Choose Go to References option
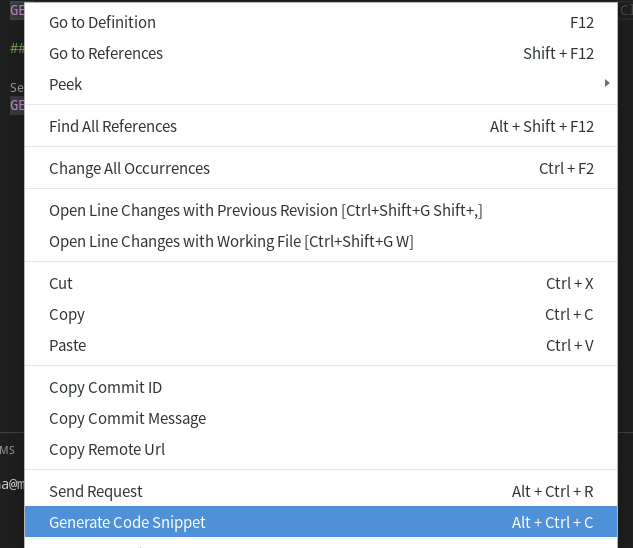Image resolution: width=633 pixels, height=548 pixels. (x=321, y=53)
